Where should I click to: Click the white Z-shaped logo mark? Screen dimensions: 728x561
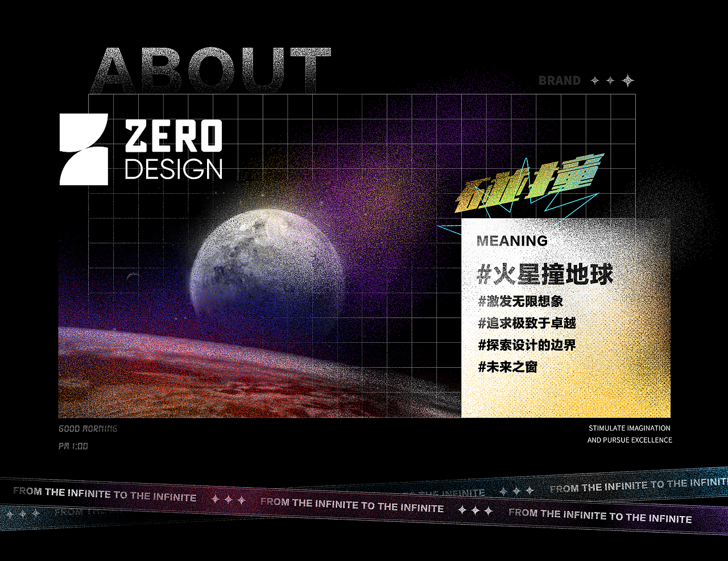coord(84,149)
